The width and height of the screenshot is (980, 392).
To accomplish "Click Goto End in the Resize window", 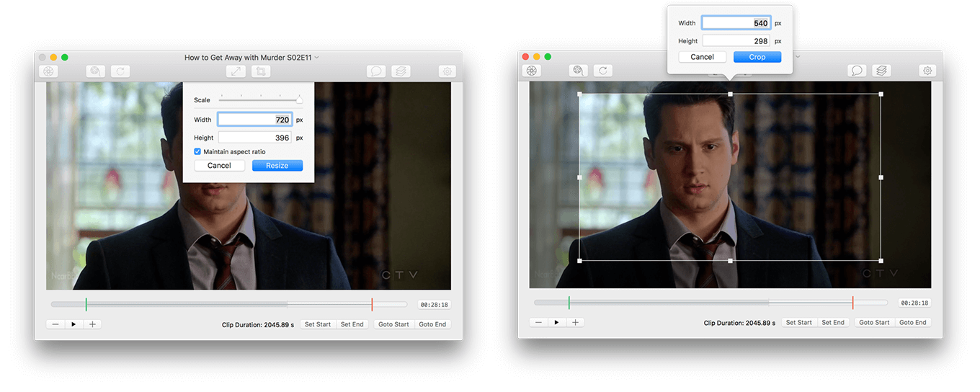I will click(432, 324).
